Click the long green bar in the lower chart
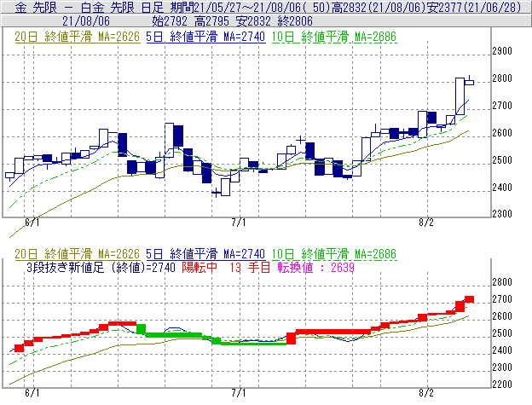The width and height of the screenshot is (532, 405). (253, 344)
